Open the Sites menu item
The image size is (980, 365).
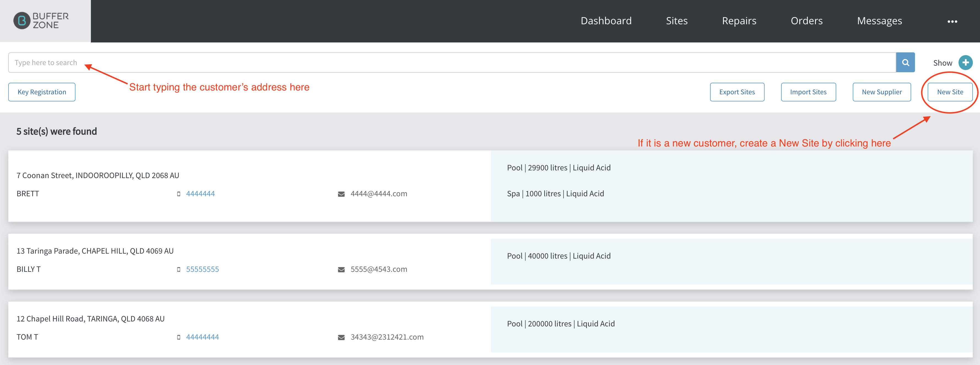[676, 21]
